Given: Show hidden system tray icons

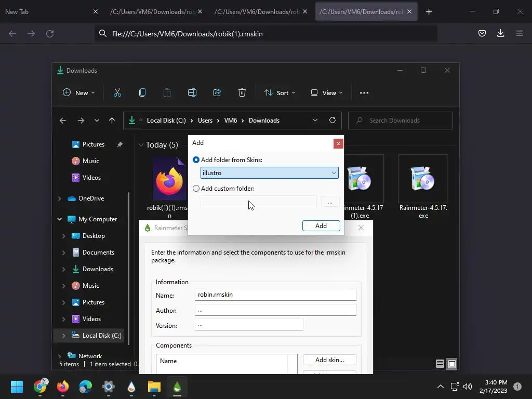Looking at the screenshot, I should point(441,387).
